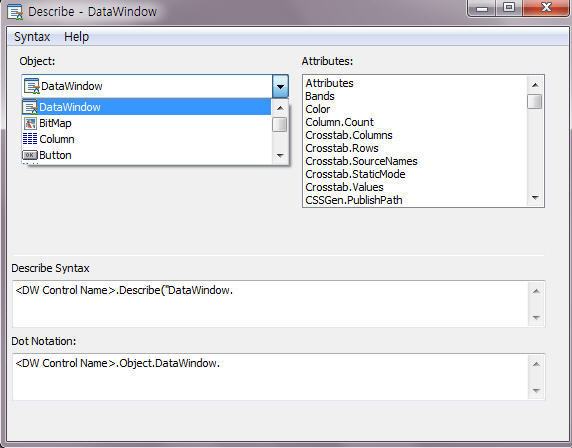Click the DataWindow icon in Object field
Screen dimensions: 572x448
point(32,86)
